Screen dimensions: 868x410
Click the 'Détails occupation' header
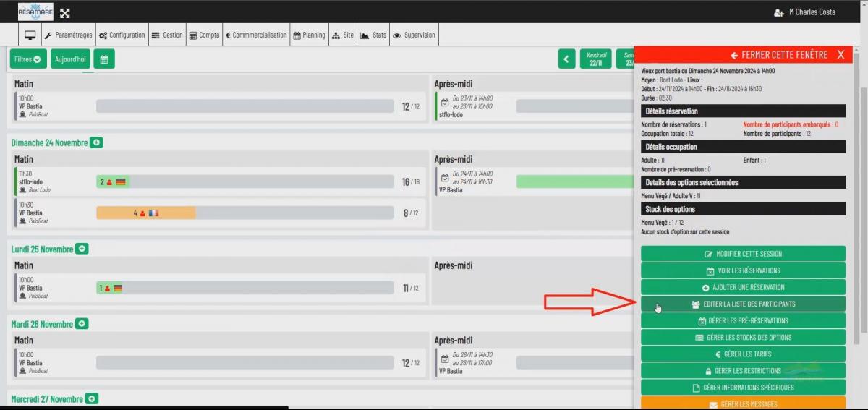point(743,147)
